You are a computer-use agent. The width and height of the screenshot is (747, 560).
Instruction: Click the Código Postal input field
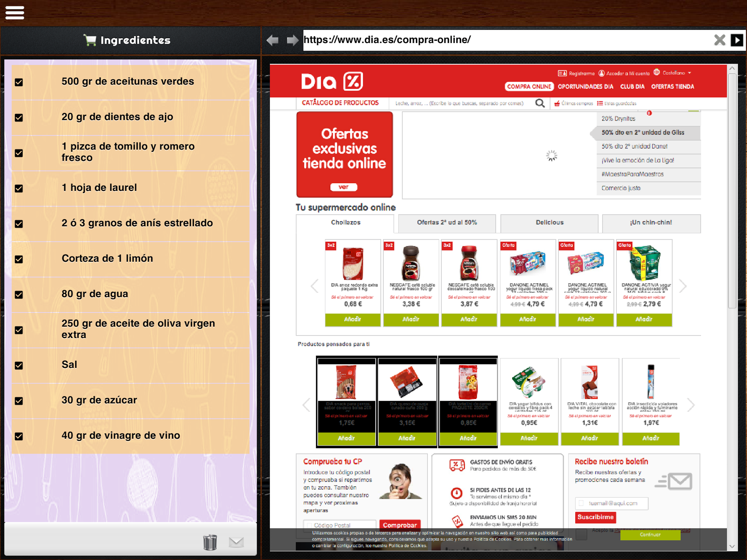[x=340, y=525]
